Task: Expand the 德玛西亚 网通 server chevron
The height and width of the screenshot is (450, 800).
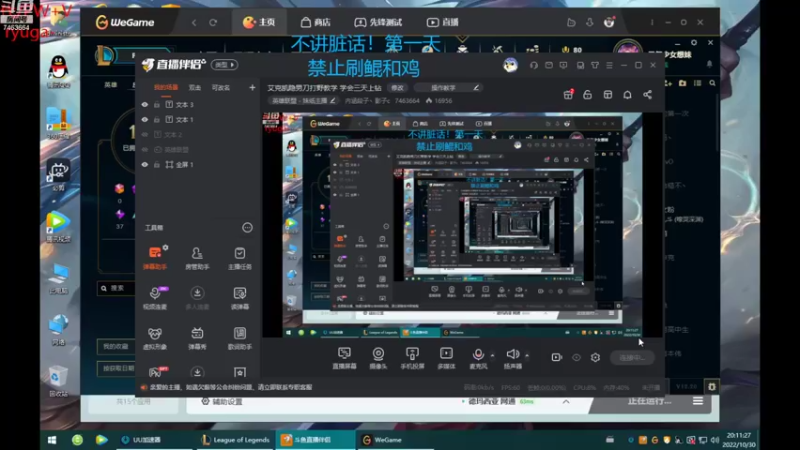Action: (566, 402)
